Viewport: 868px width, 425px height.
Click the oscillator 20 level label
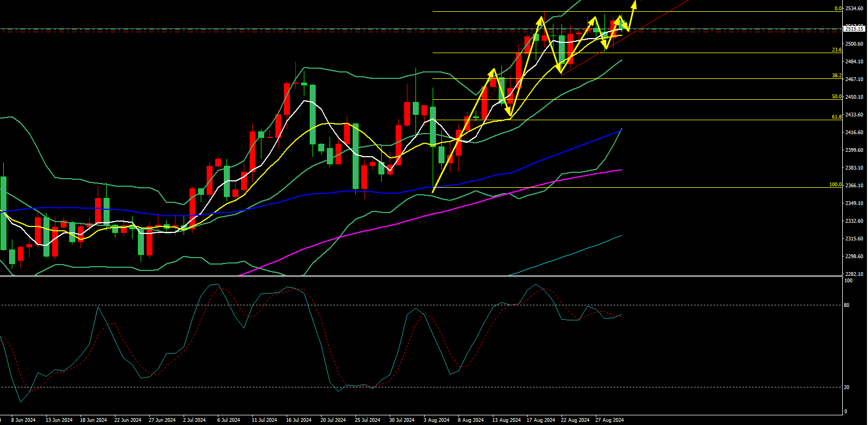pyautogui.click(x=847, y=387)
